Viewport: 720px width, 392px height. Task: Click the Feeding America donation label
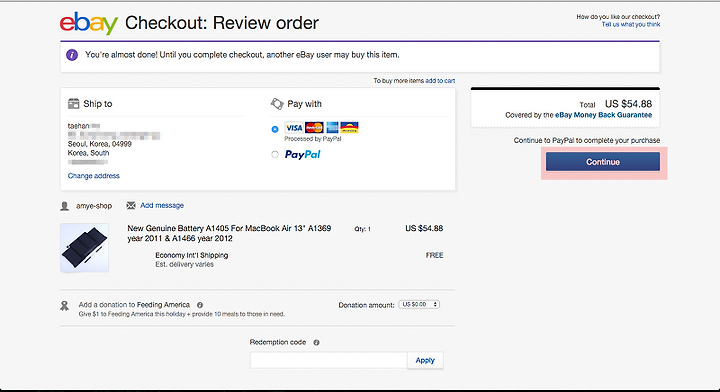tap(134, 305)
